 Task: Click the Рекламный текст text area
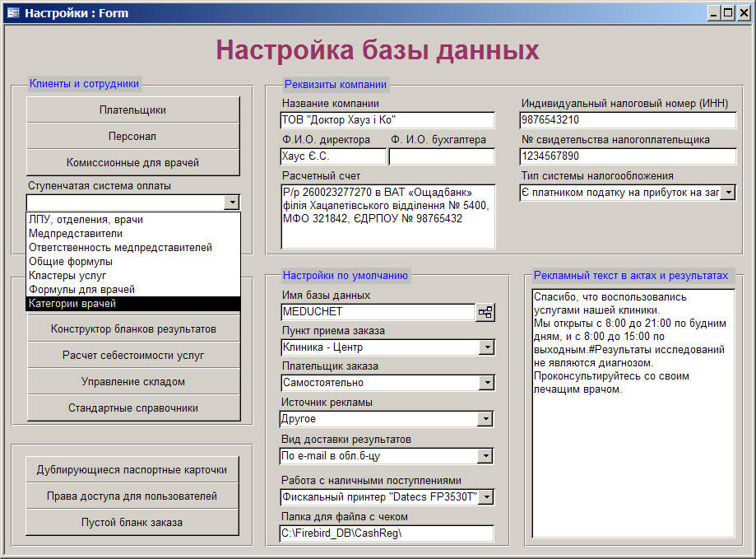(x=633, y=412)
